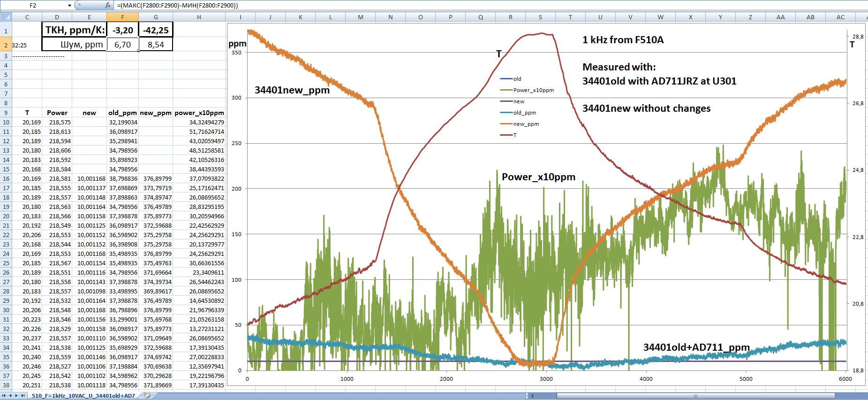Select cell with value 12,35697941
Screen dimensions: 868x400
coord(199,366)
